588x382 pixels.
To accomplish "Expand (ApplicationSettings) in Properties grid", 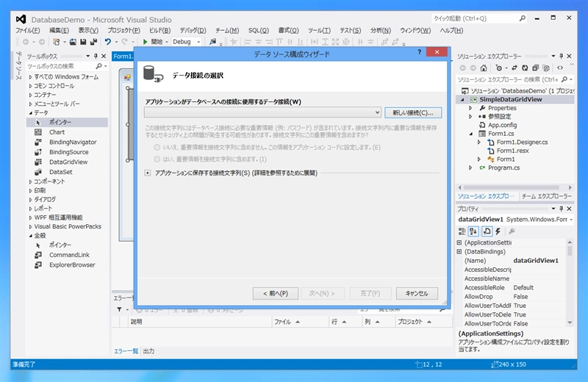I will [x=459, y=242].
